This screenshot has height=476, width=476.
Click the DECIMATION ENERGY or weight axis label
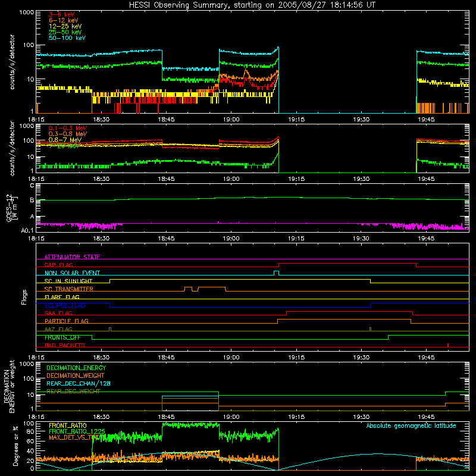[x=9, y=386]
